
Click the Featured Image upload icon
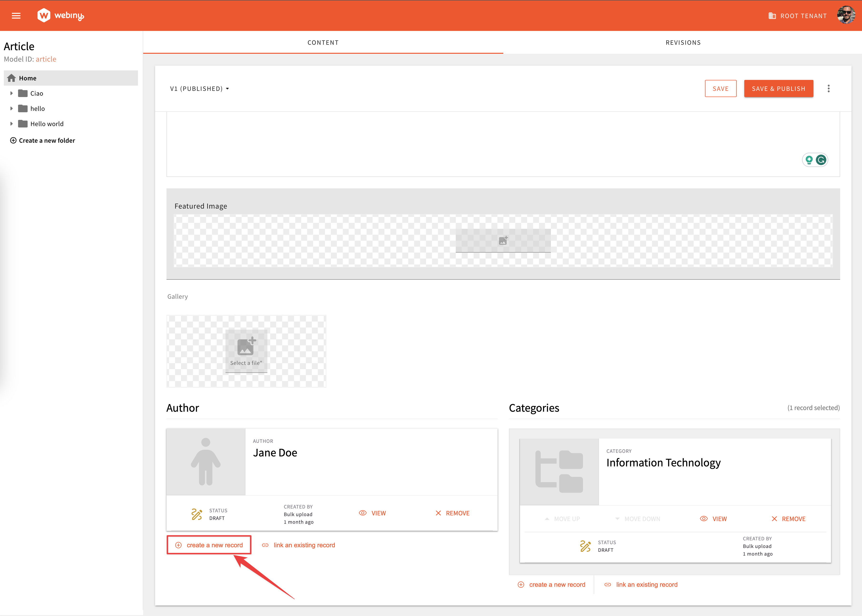click(503, 240)
